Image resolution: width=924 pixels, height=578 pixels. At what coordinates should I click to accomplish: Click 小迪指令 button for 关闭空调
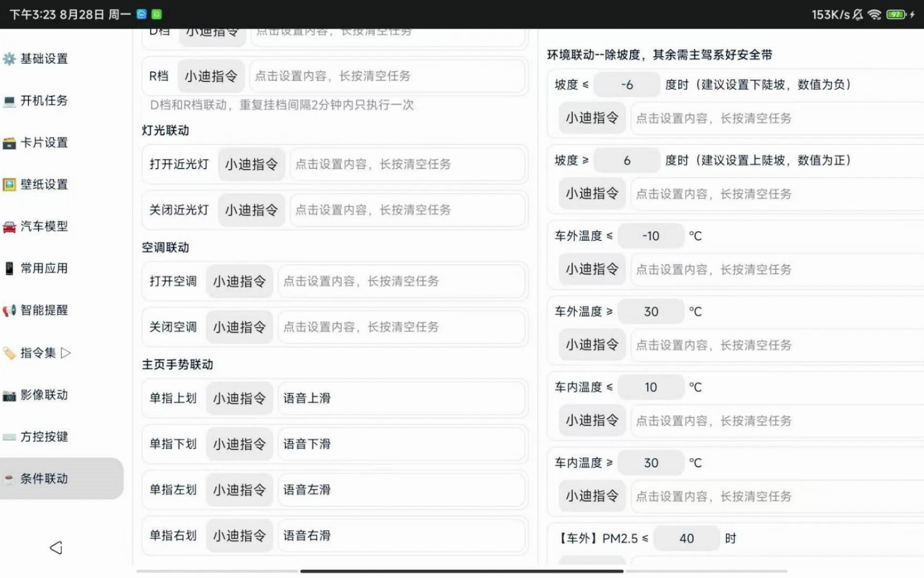pyautogui.click(x=240, y=327)
